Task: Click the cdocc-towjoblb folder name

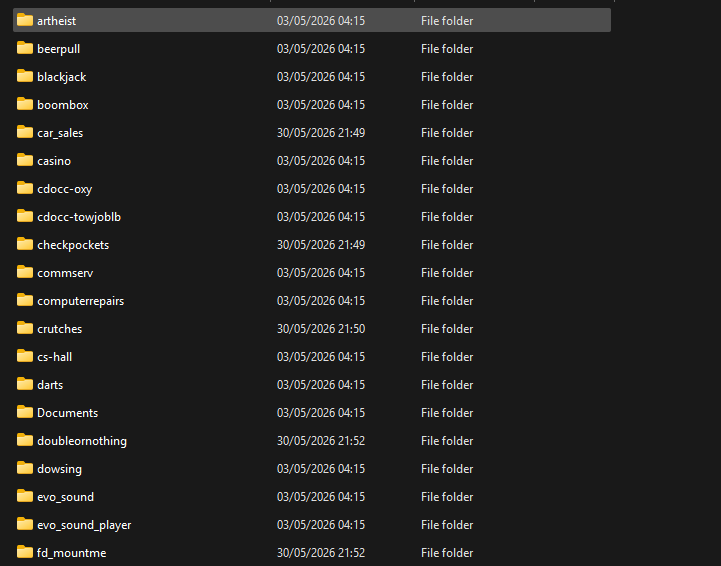Action: pyautogui.click(x=79, y=217)
